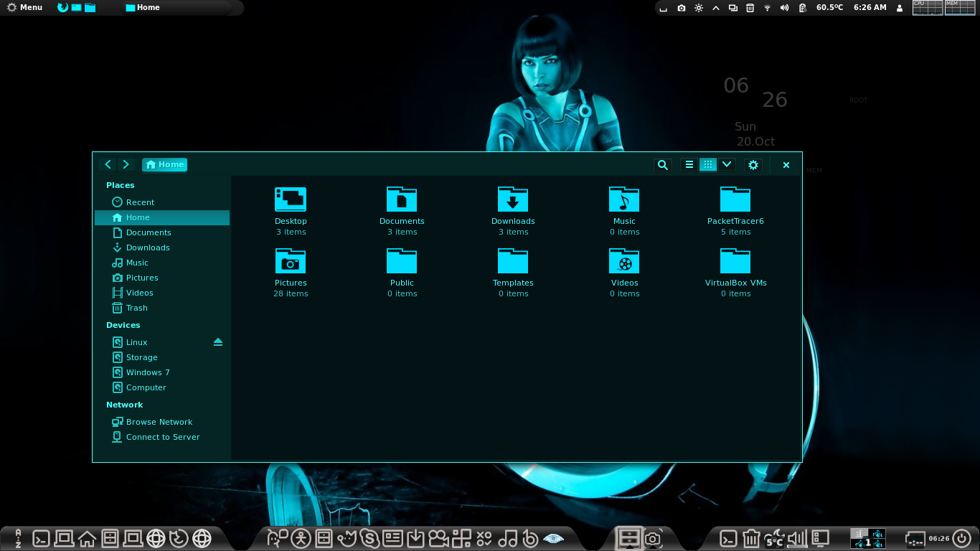This screenshot has width=980, height=551.
Task: Click the file cabinet running app in dock
Action: 629,538
